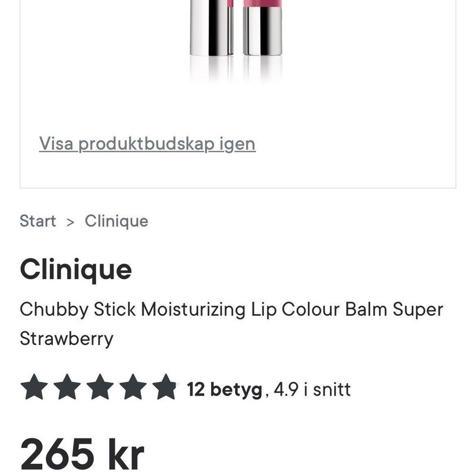
Task: Click the second rating star
Action: pyautogui.click(x=67, y=387)
